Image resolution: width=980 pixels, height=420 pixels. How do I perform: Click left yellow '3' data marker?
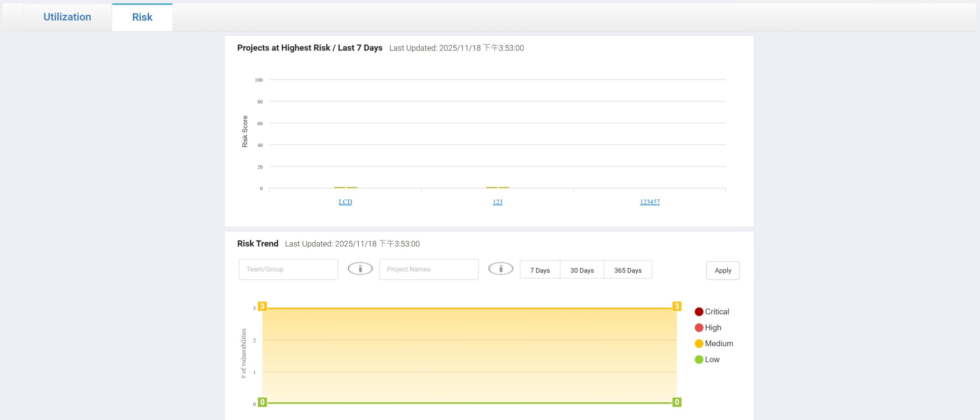pos(262,306)
